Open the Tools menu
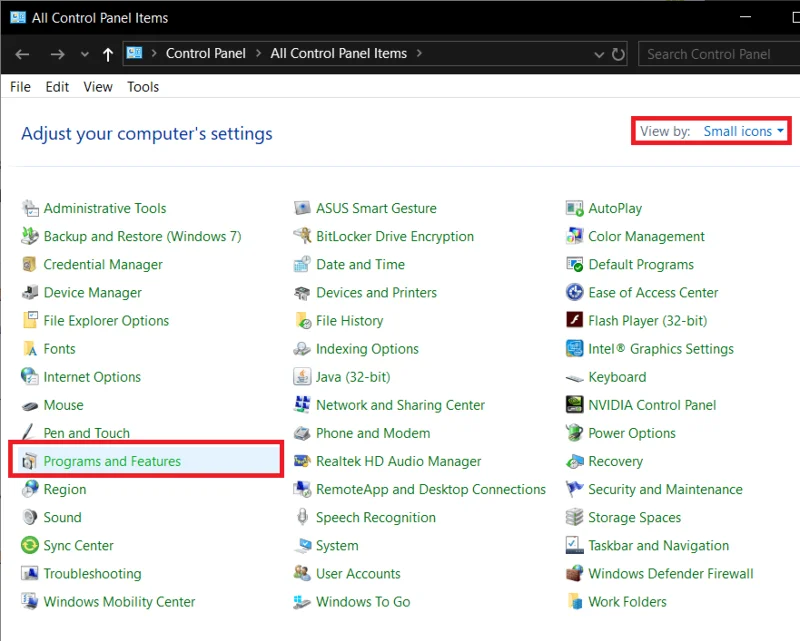 143,87
